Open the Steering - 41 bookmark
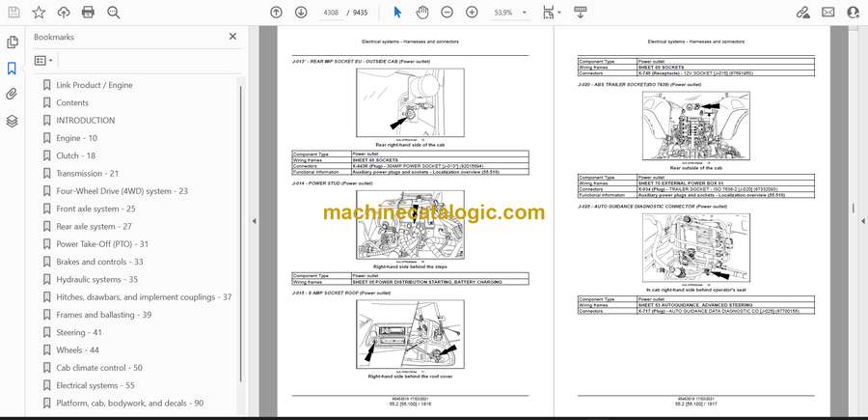 coord(79,332)
